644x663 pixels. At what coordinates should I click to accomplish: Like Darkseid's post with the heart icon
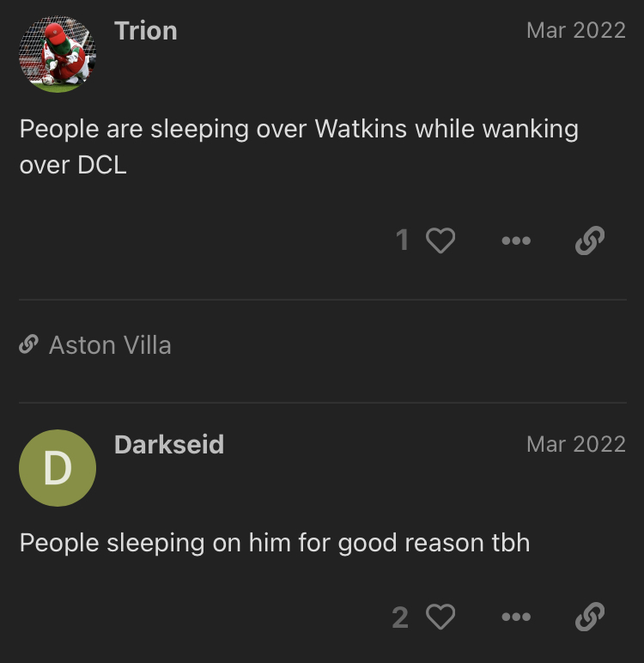click(440, 617)
